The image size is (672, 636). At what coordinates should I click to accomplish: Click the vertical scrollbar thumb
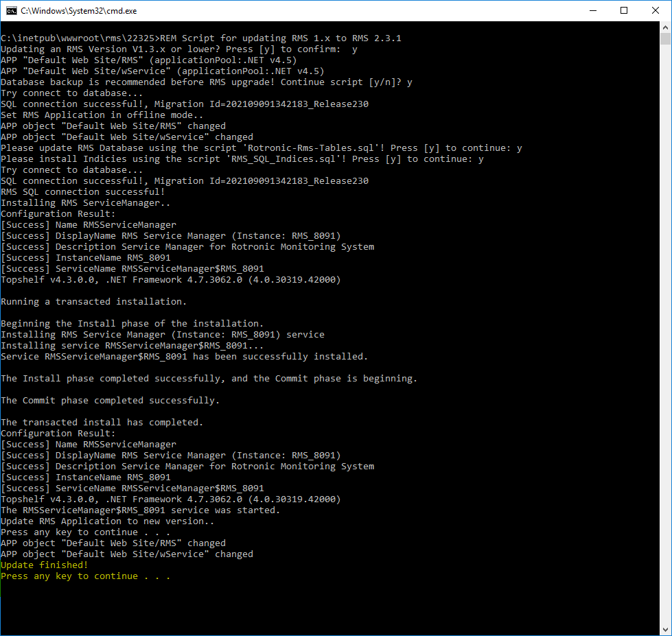pos(665,38)
